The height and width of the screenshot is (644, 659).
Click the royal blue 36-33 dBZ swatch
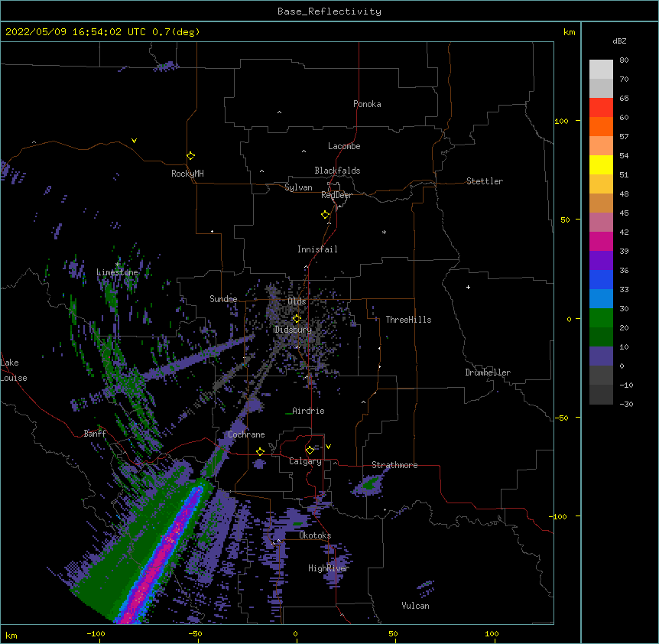[x=601, y=279]
